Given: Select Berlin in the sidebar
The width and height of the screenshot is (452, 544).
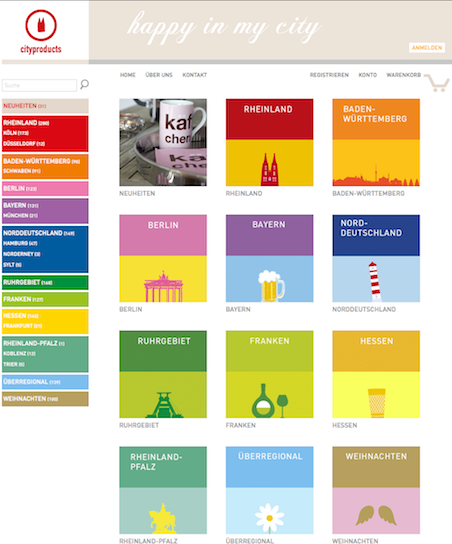Looking at the screenshot, I should pos(45,188).
